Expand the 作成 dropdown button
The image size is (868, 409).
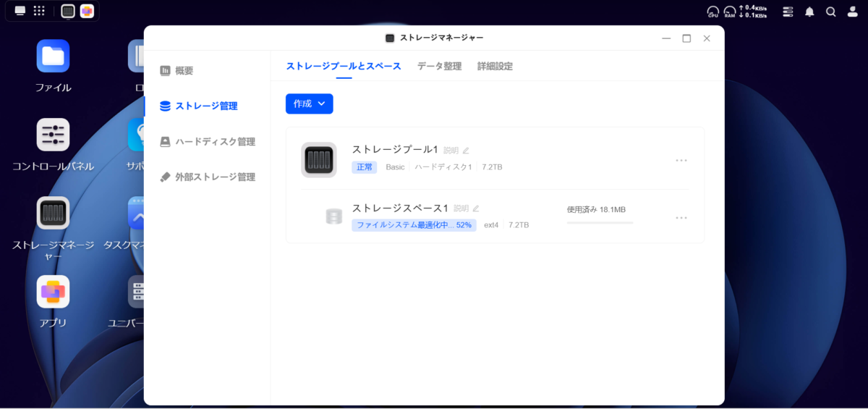(x=309, y=104)
